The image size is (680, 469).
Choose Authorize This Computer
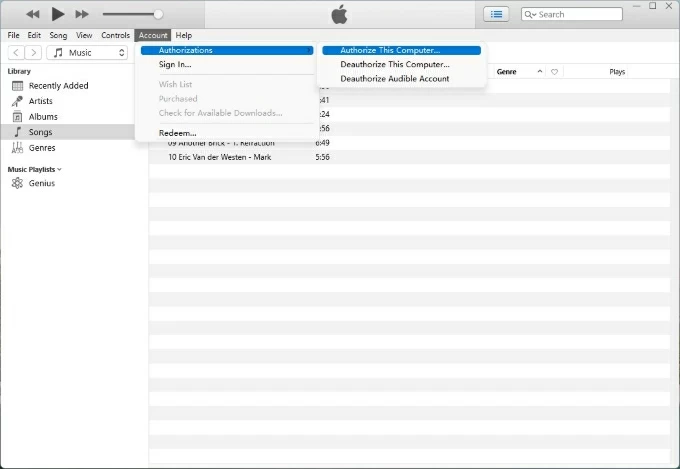point(389,50)
